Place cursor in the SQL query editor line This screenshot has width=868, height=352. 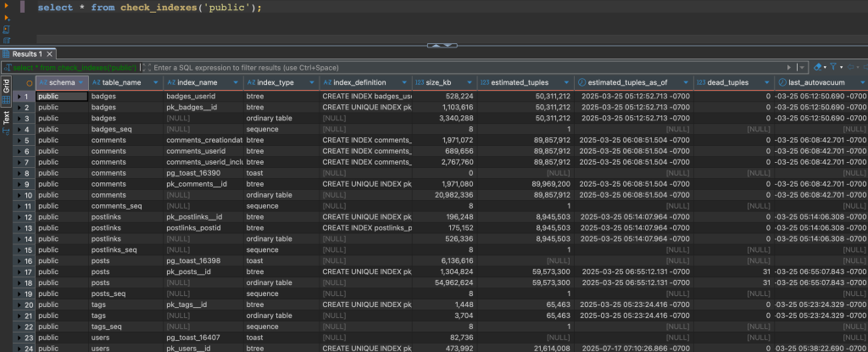click(149, 8)
